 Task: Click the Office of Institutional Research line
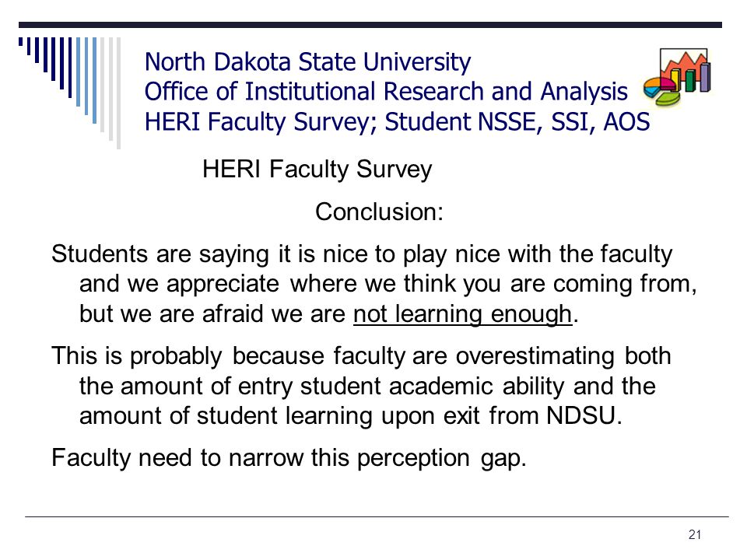(x=386, y=92)
